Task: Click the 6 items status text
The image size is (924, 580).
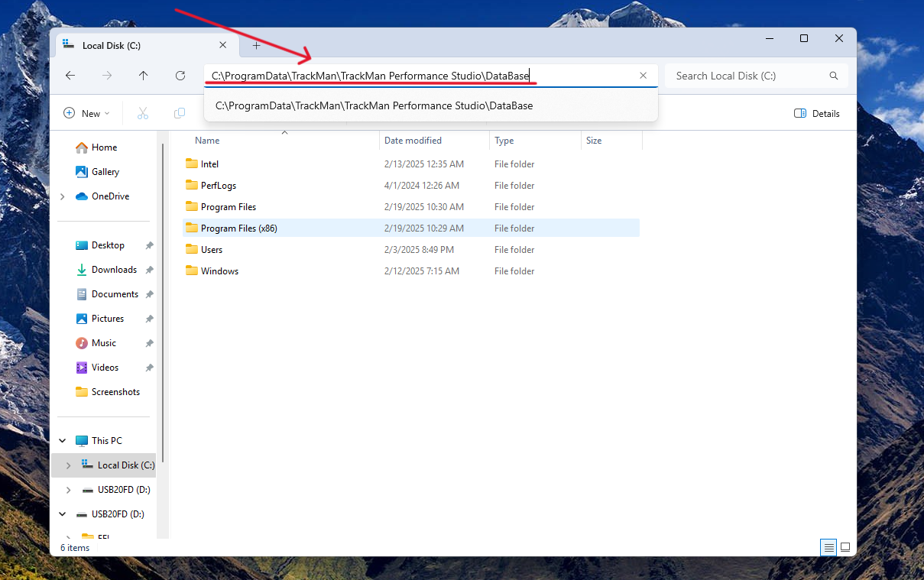Action: coord(75,548)
